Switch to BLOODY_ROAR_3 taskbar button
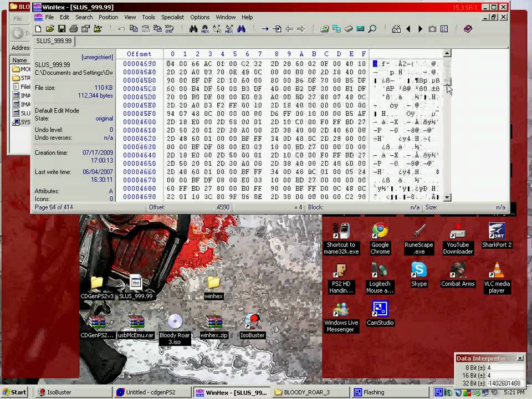This screenshot has width=532, height=399. coord(310,392)
